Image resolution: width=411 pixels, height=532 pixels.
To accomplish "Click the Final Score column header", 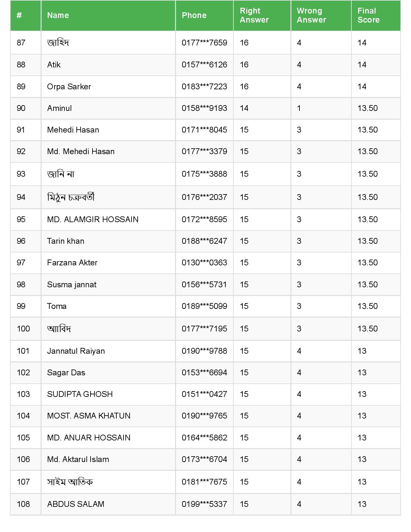I will click(368, 15).
